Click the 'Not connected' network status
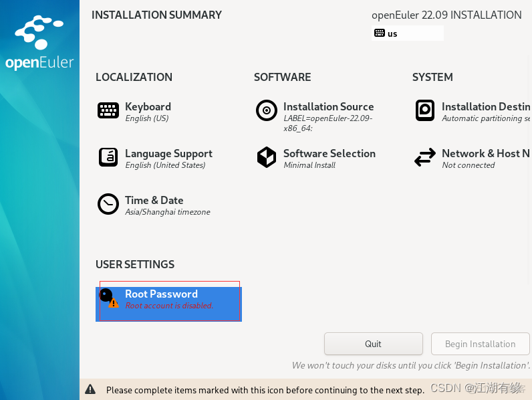 pos(468,165)
